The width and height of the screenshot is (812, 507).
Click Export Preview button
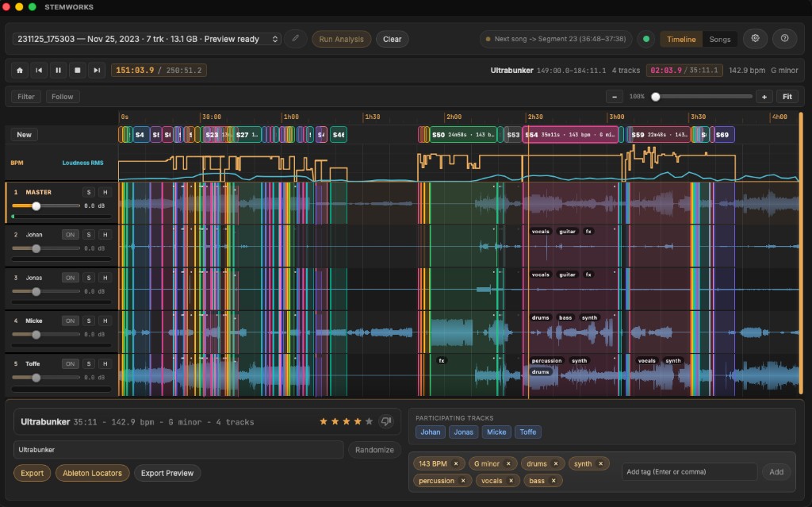tap(167, 473)
